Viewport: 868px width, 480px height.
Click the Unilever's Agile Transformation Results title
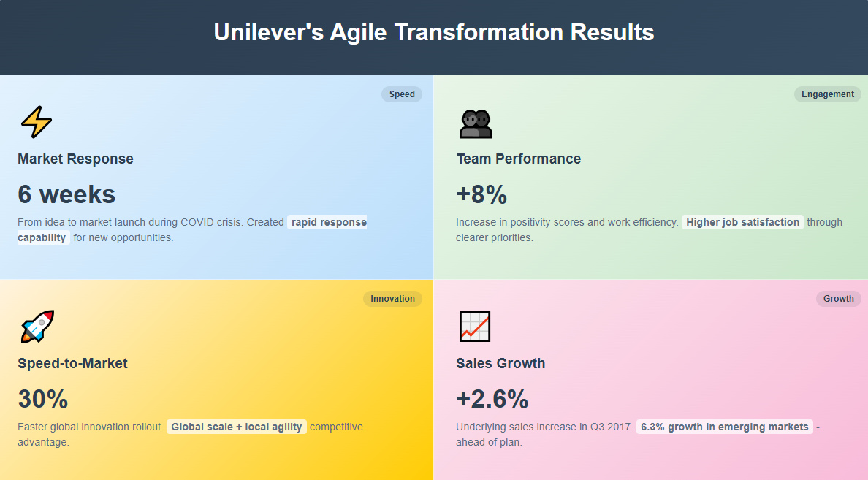tap(434, 32)
